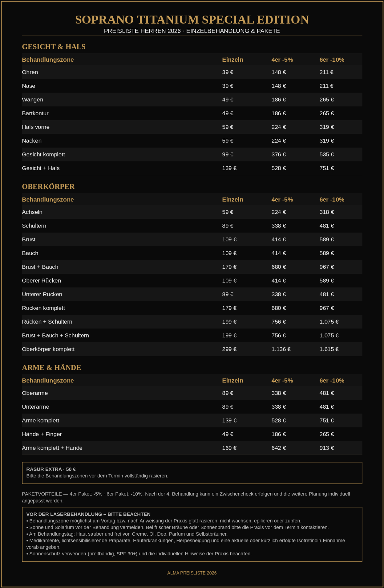Click Arme komplett + Hände 913 € price
This screenshot has width=384, height=588.
[x=327, y=448]
